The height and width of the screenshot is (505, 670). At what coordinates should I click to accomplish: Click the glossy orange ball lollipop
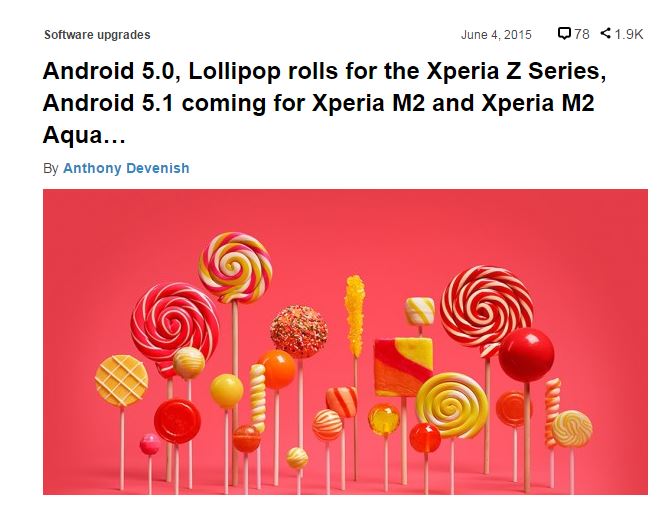click(x=277, y=369)
